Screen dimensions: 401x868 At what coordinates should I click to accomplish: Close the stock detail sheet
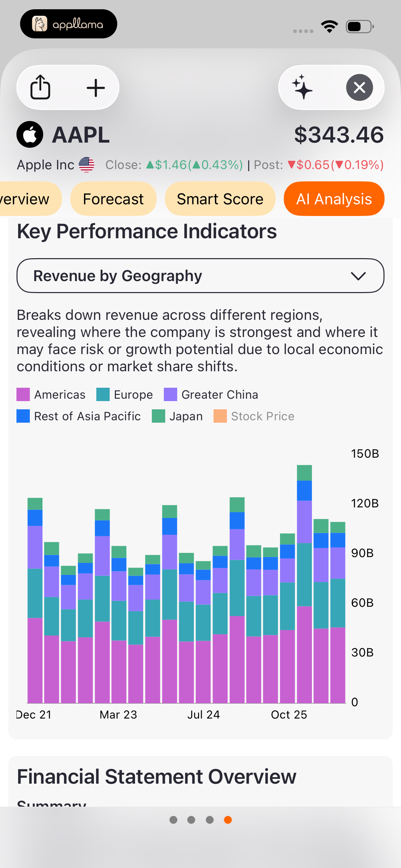pyautogui.click(x=360, y=87)
